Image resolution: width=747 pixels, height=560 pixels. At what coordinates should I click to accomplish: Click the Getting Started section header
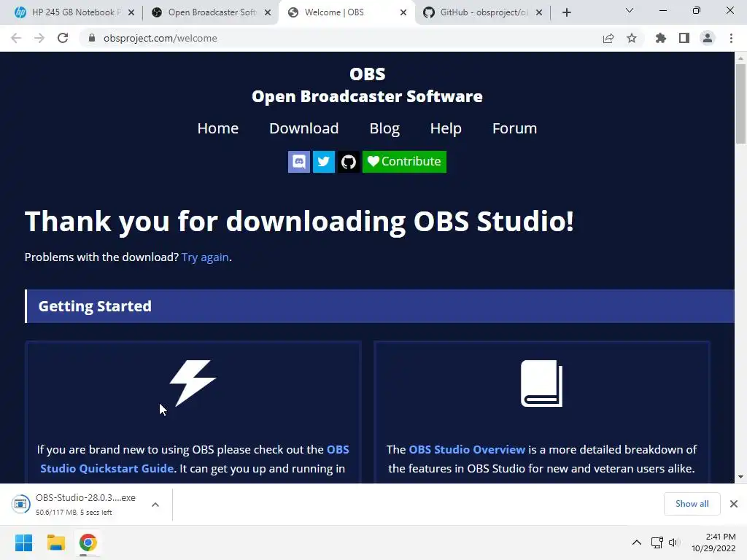coord(379,306)
